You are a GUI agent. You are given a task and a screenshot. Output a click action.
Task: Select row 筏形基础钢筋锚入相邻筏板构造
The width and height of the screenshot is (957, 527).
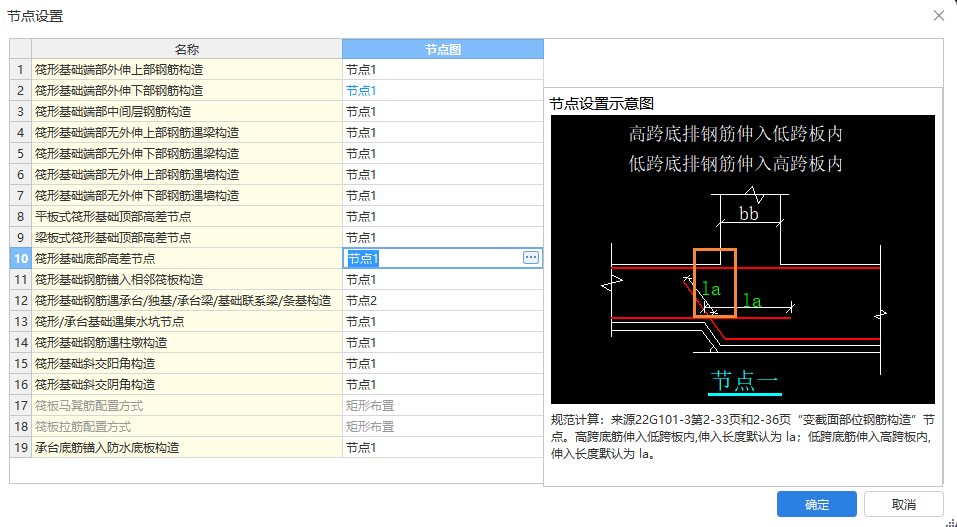click(x=187, y=279)
